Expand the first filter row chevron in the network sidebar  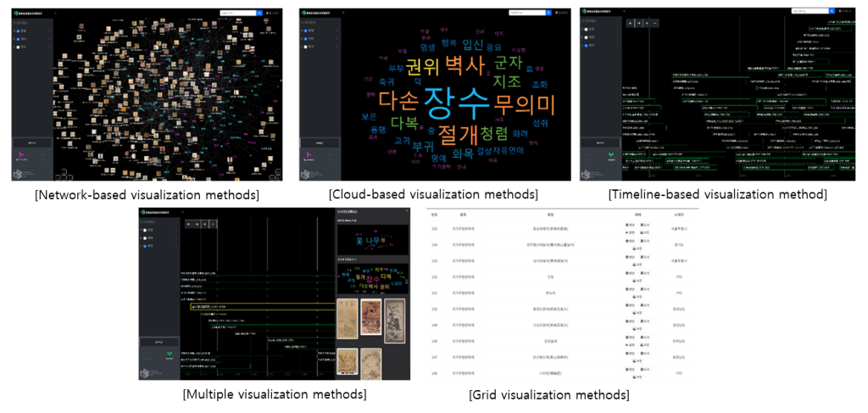[x=49, y=31]
